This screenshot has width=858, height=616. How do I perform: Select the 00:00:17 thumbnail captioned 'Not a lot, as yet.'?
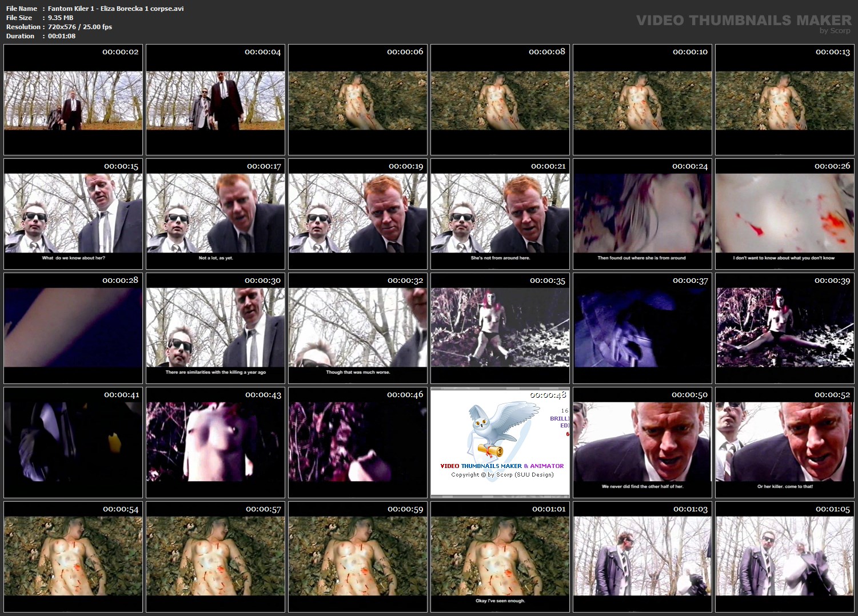point(216,214)
